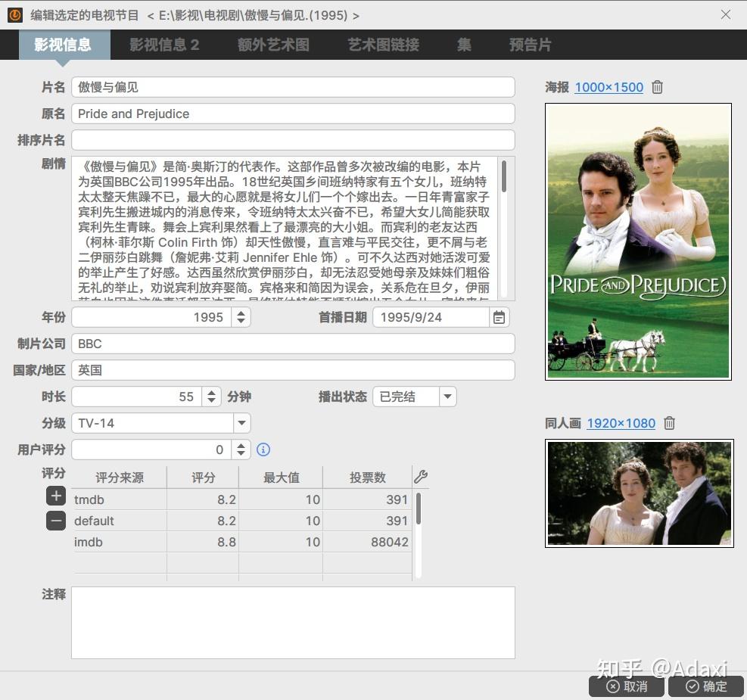Click the info icon next to 用户评分
747x700 pixels.
263,449
